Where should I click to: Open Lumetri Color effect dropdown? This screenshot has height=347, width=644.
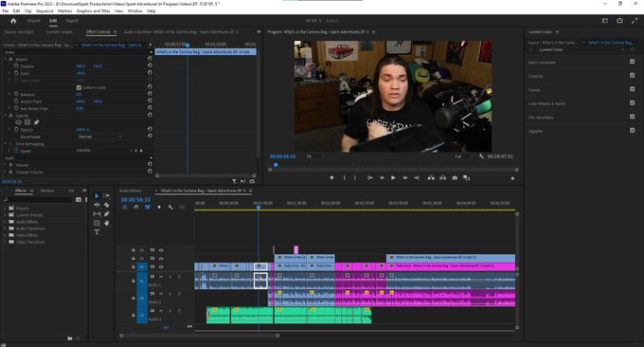click(x=581, y=49)
